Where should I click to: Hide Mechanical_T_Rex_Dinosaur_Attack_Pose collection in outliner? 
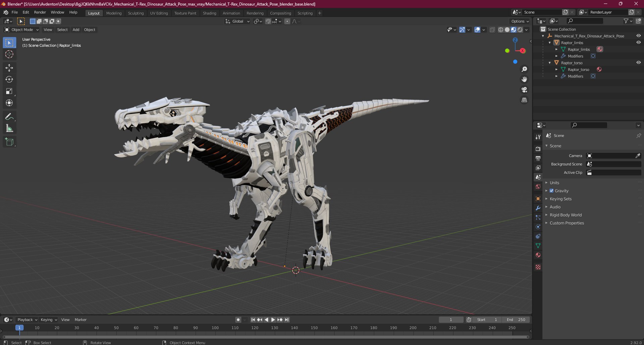pos(638,36)
